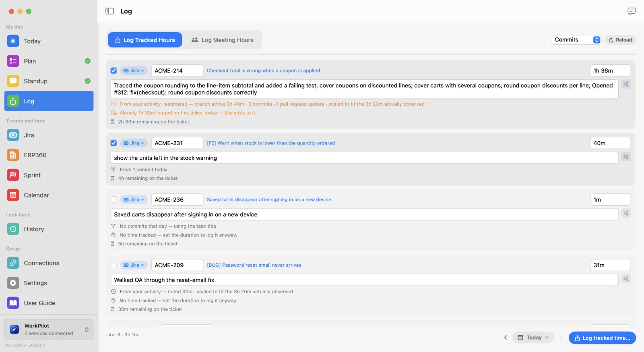Viewport: 644px width, 352px height.
Task: Open the Settings gear icon
Action: coord(13,283)
